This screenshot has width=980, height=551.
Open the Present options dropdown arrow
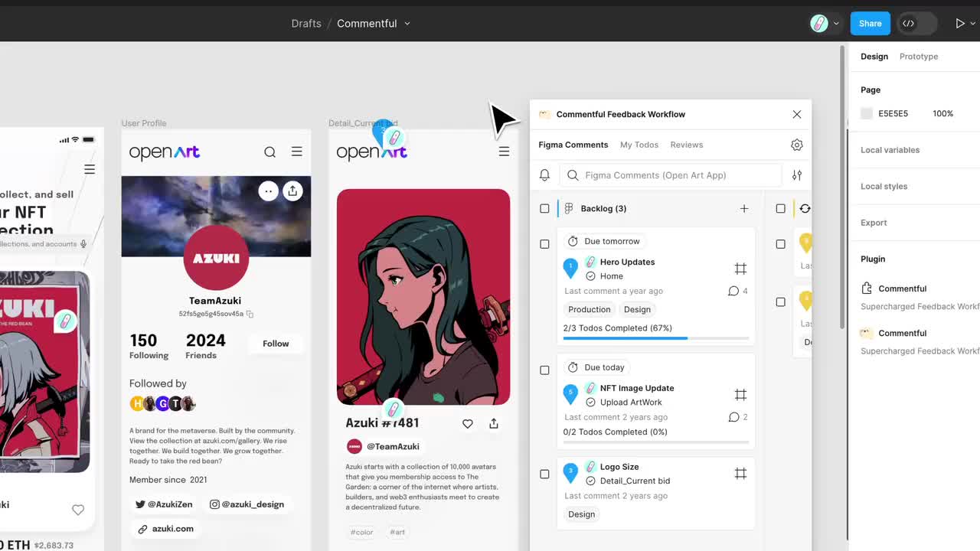[x=975, y=24]
